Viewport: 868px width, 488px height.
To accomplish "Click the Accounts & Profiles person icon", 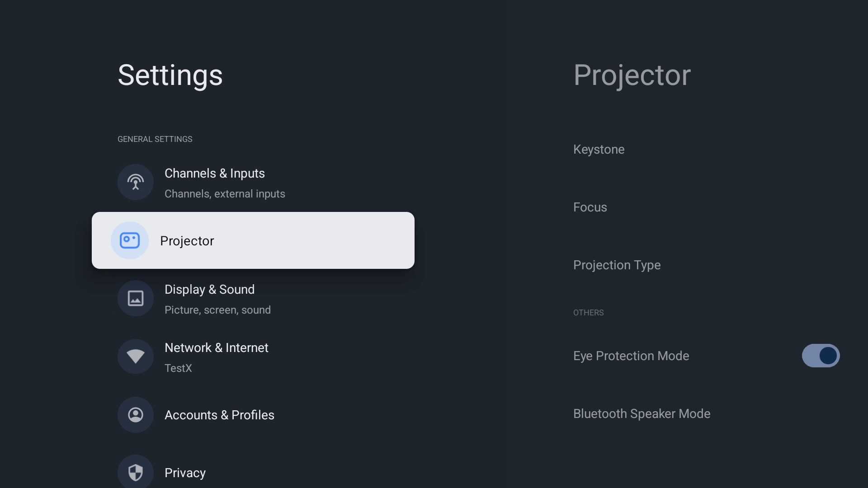I will tap(135, 415).
